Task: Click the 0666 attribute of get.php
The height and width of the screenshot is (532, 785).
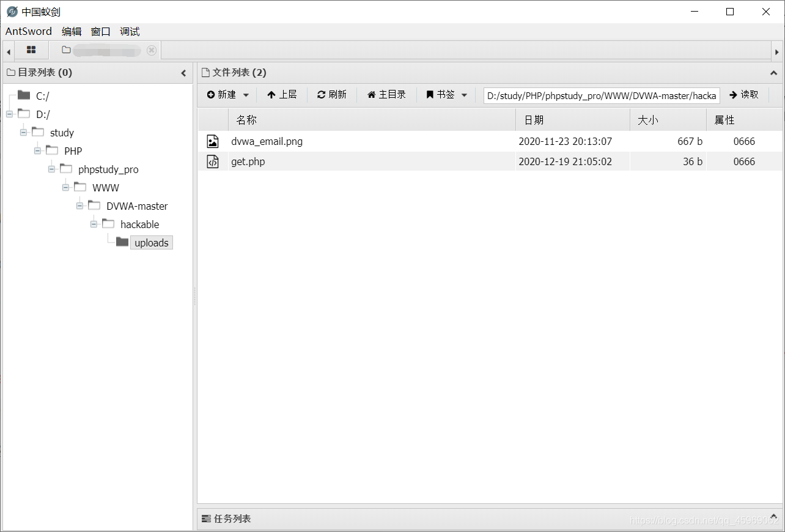Action: pos(744,161)
